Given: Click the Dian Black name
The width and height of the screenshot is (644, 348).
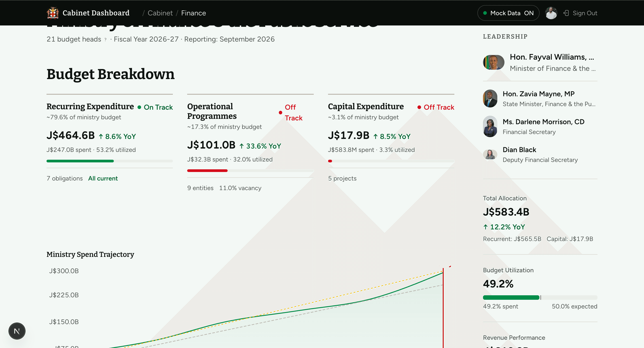Looking at the screenshot, I should [519, 150].
